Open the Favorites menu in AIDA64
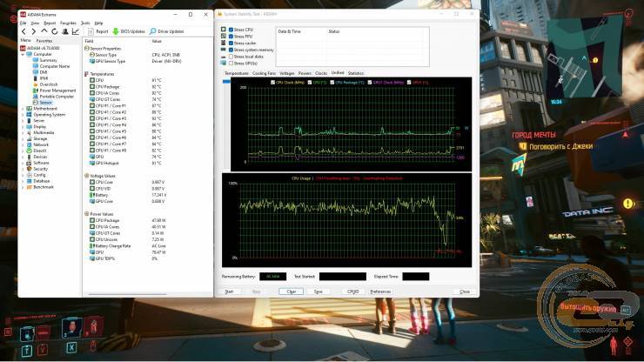 tap(68, 23)
